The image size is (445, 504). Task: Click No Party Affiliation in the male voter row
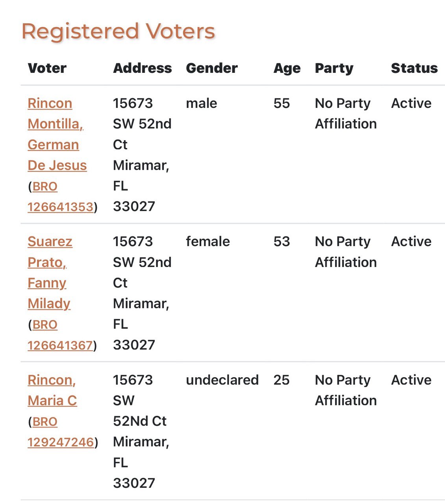click(346, 113)
